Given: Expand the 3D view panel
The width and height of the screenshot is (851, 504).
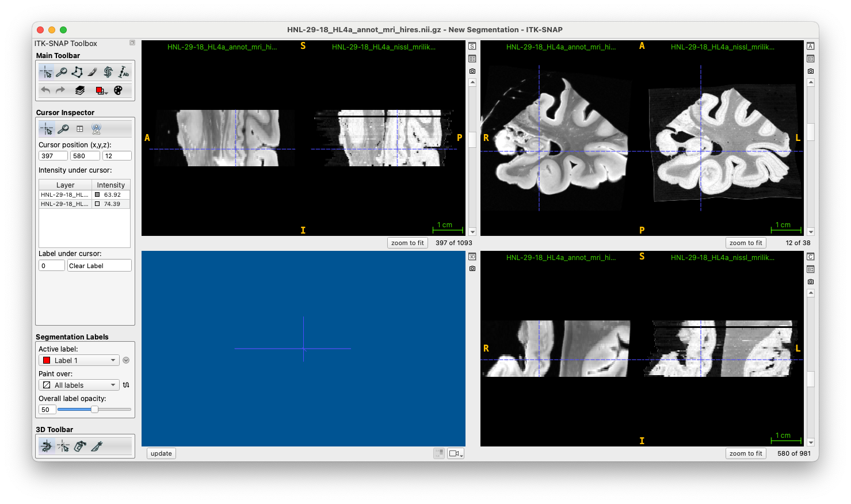Looking at the screenshot, I should click(472, 257).
